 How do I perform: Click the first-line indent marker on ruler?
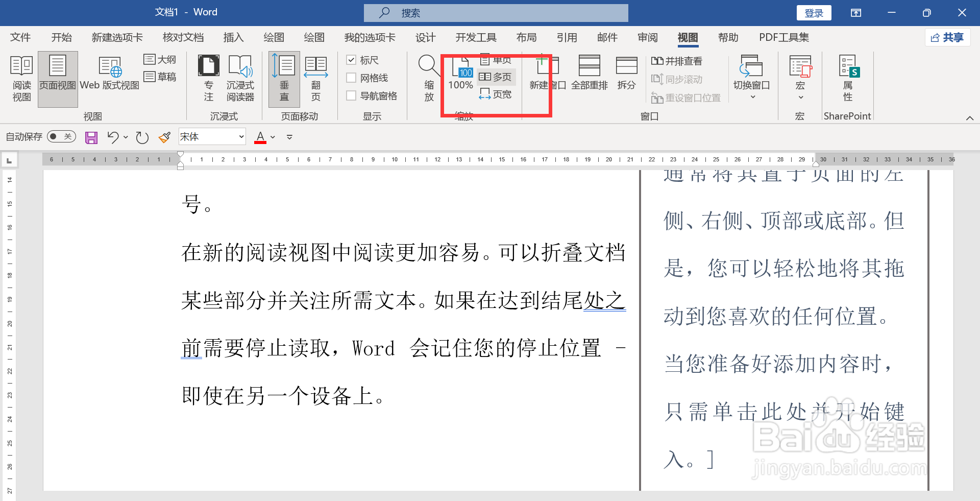180,154
